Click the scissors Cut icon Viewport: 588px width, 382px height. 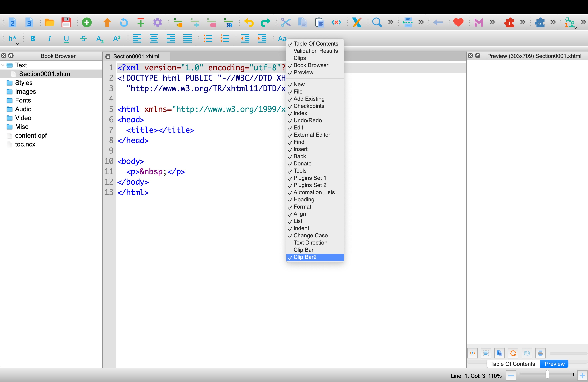[285, 22]
